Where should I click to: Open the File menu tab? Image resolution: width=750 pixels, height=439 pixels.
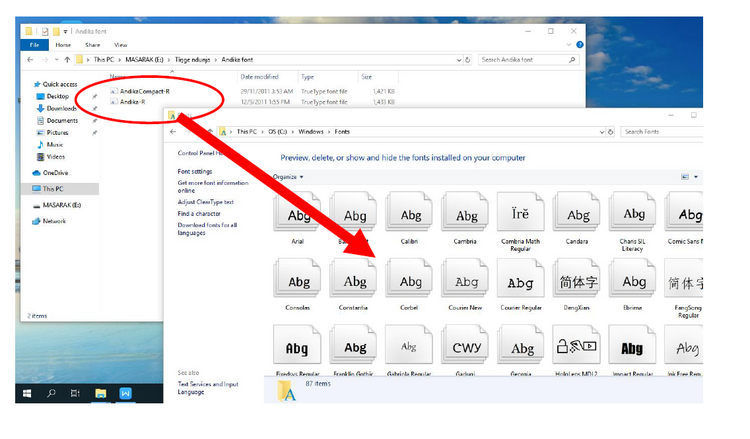pyautogui.click(x=34, y=45)
